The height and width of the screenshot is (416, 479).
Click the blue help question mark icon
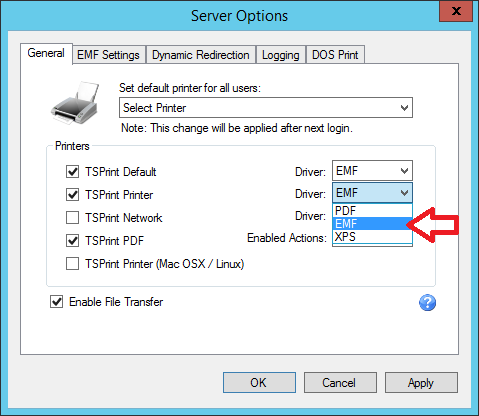[x=427, y=303]
